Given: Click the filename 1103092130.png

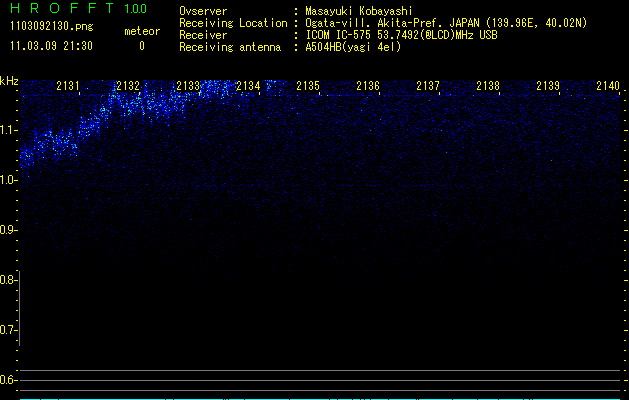Looking at the screenshot, I should click(52, 27).
